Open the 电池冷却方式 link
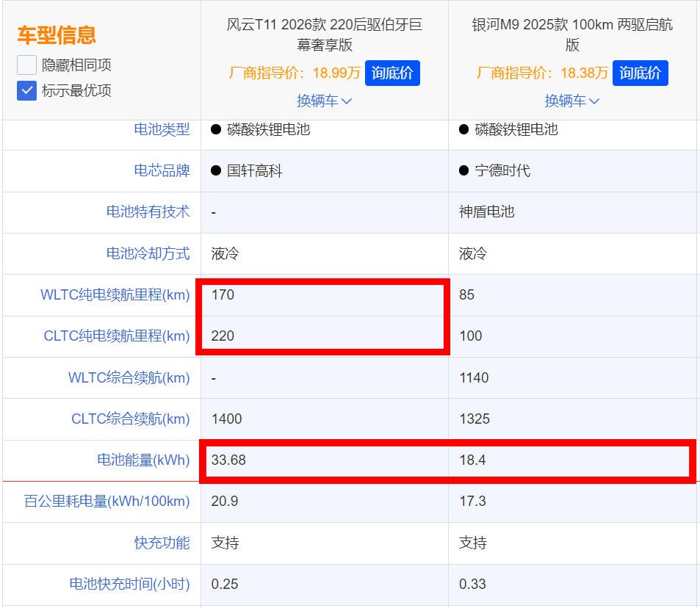 [x=149, y=253]
